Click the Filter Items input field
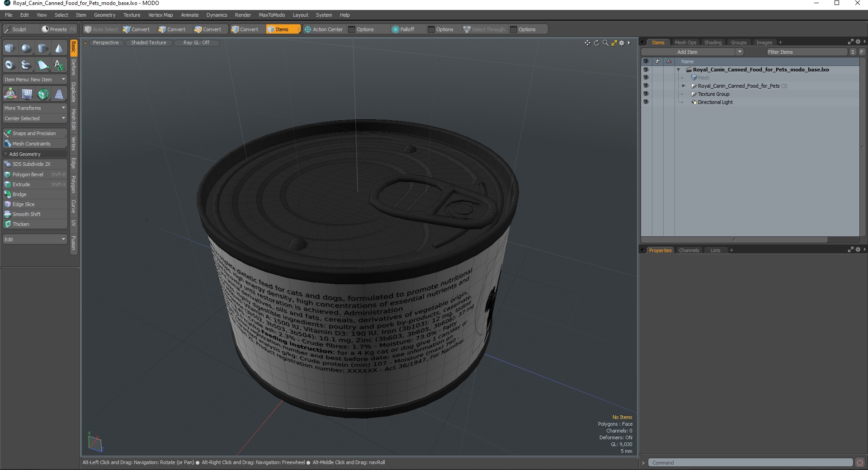Image resolution: width=868 pixels, height=470 pixels. point(807,52)
